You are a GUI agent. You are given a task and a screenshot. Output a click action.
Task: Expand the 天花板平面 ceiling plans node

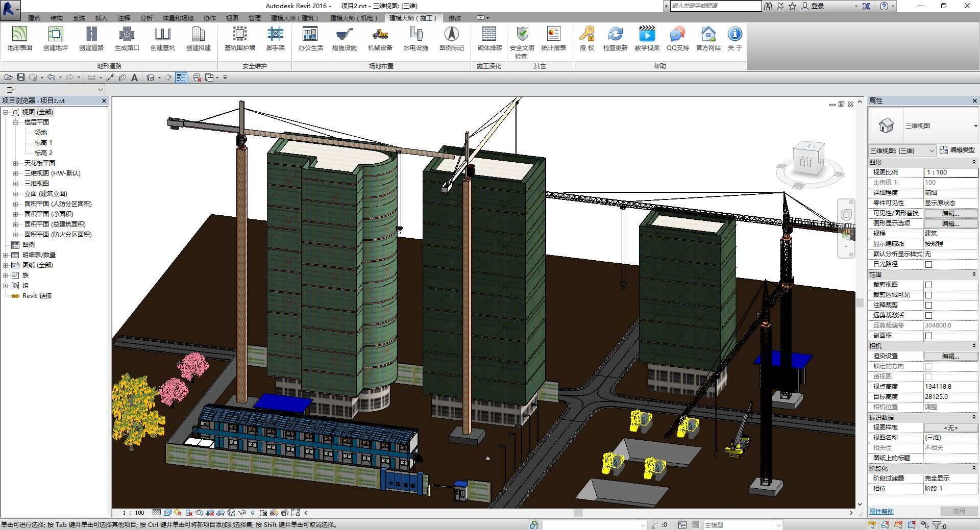coord(16,163)
